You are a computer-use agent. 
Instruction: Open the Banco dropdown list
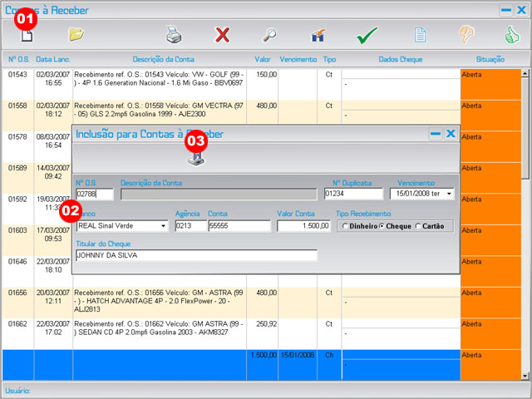(163, 226)
